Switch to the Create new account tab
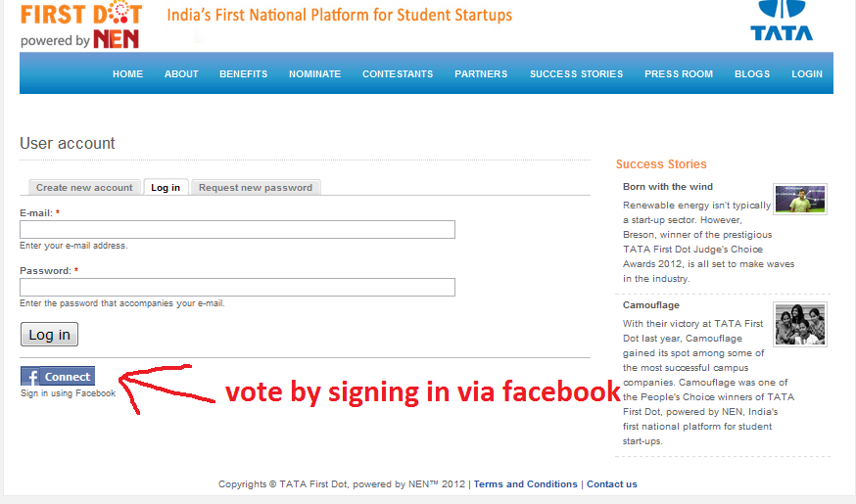 pyautogui.click(x=84, y=188)
